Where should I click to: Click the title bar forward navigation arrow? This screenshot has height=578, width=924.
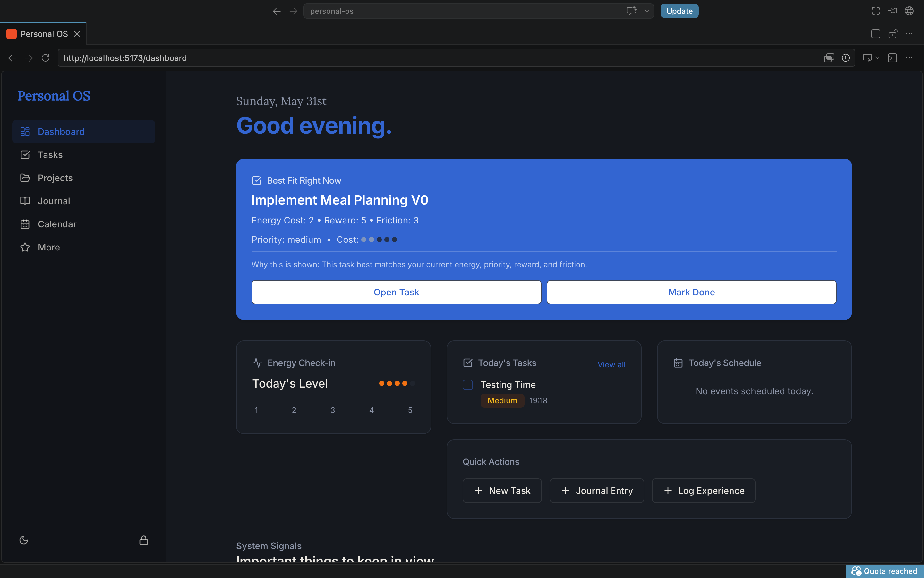[x=293, y=11]
